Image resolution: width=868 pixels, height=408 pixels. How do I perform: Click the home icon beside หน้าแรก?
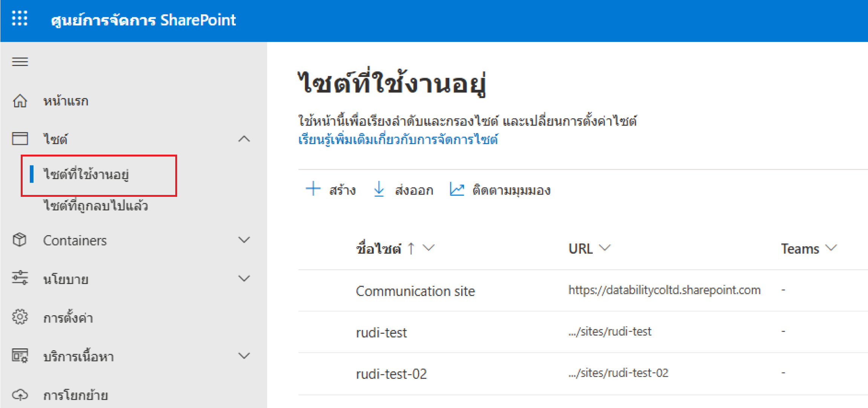point(20,101)
